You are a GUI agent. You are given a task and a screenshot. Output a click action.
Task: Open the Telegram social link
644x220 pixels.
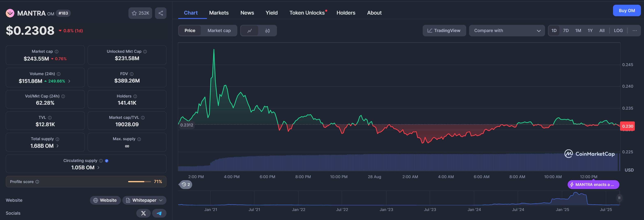(x=159, y=213)
